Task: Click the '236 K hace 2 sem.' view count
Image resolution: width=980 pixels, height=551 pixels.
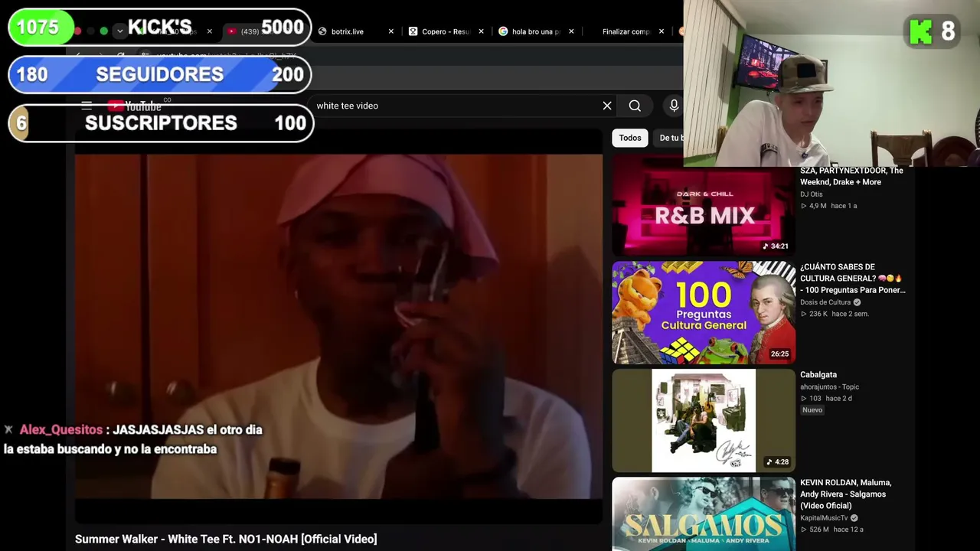Action: [x=835, y=314]
